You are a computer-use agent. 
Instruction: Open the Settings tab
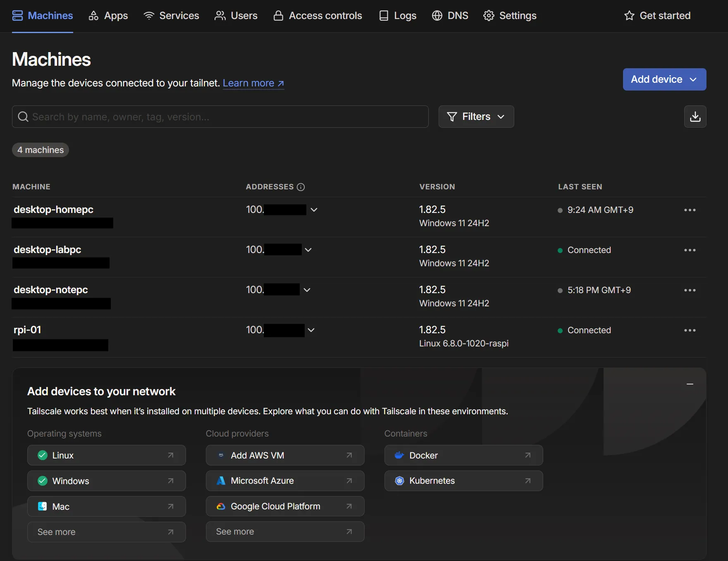point(510,16)
